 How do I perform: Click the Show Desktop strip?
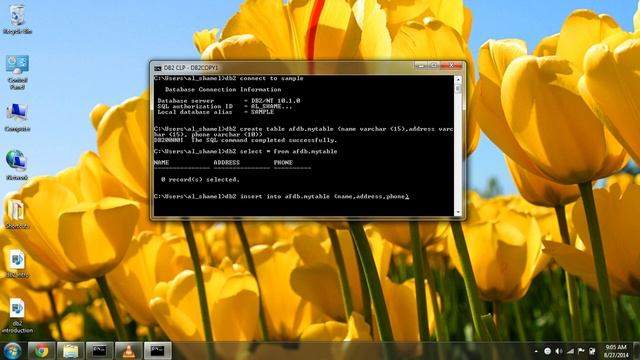[637, 351]
